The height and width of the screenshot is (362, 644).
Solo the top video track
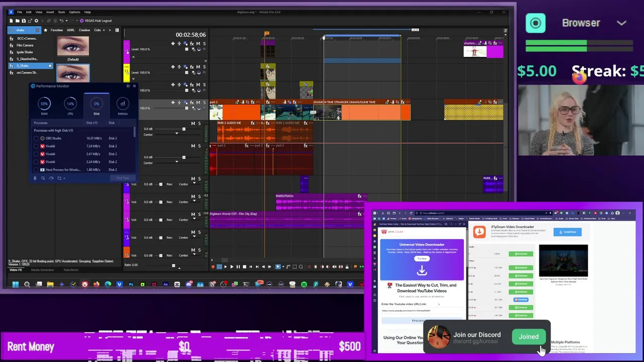click(204, 44)
